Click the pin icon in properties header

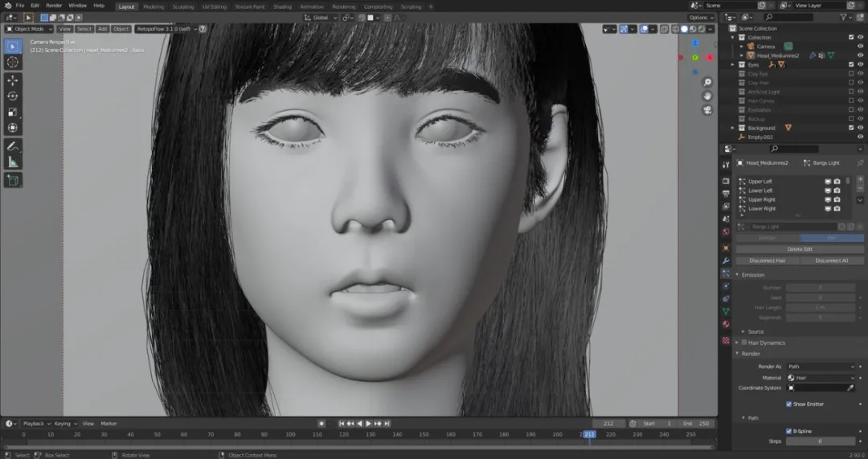(x=860, y=163)
